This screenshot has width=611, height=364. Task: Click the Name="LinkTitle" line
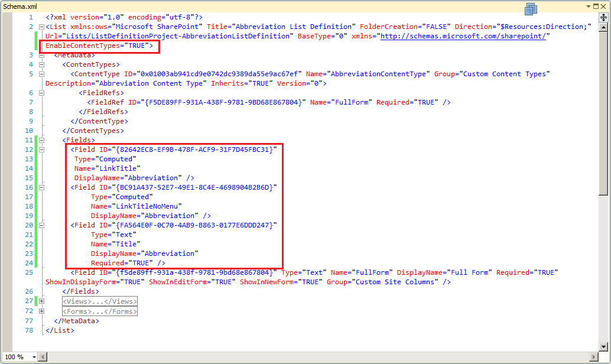(107, 168)
